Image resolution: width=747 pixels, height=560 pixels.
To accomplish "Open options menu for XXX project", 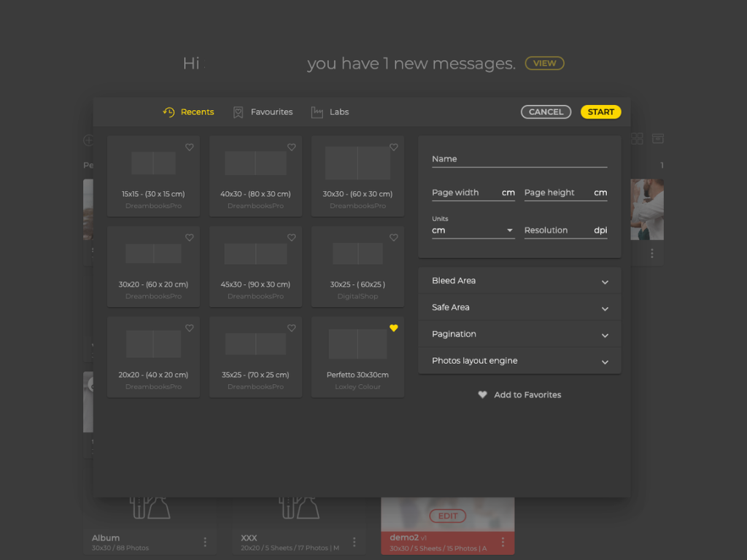I will click(x=354, y=542).
